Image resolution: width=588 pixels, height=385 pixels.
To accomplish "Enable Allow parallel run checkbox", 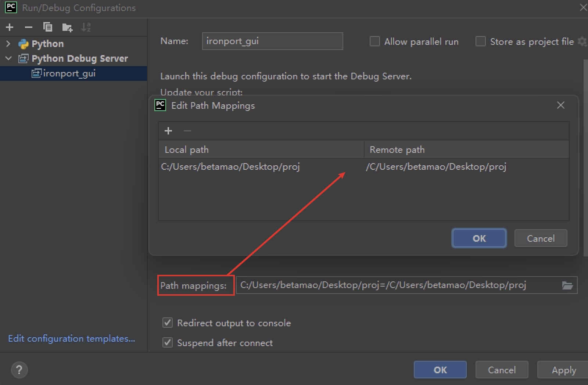I will click(374, 41).
